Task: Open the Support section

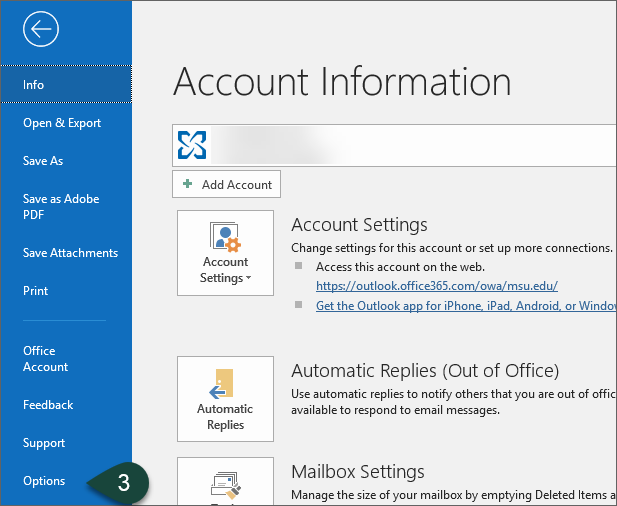Action: [44, 443]
